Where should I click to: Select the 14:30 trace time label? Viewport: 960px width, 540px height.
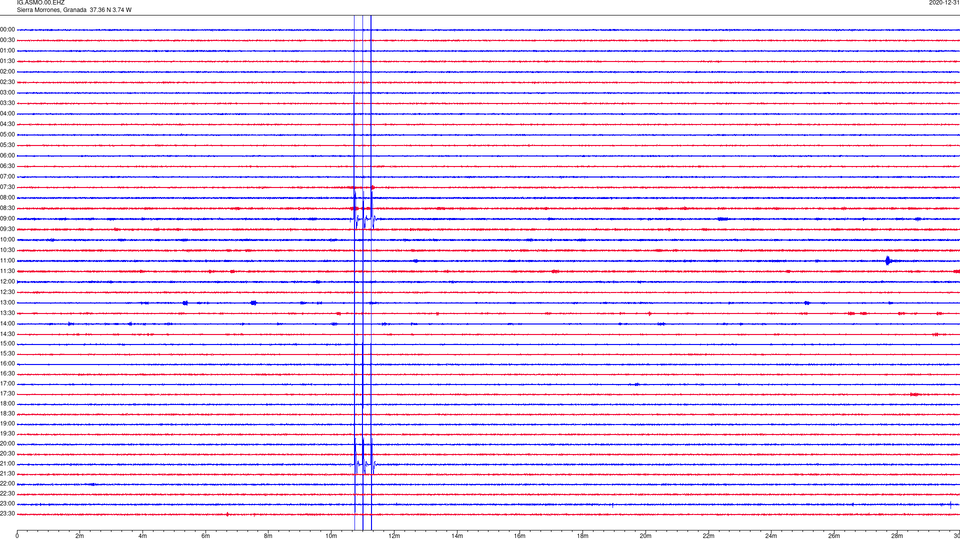[7, 334]
